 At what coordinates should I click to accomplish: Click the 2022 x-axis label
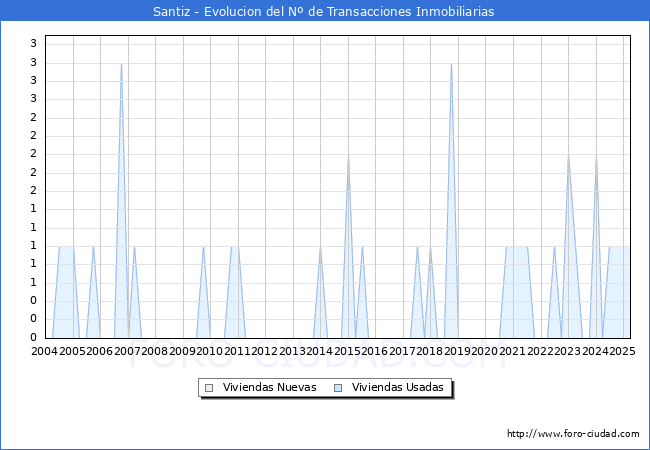540,351
